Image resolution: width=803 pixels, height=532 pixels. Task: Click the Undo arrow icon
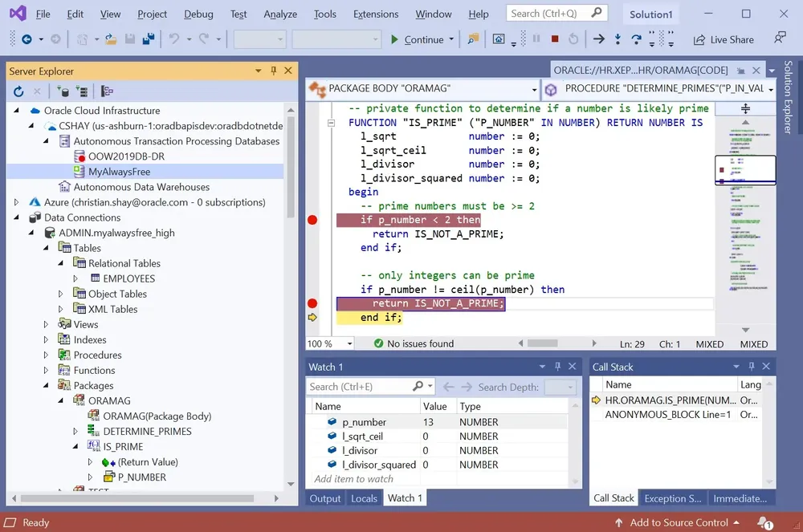pos(174,39)
